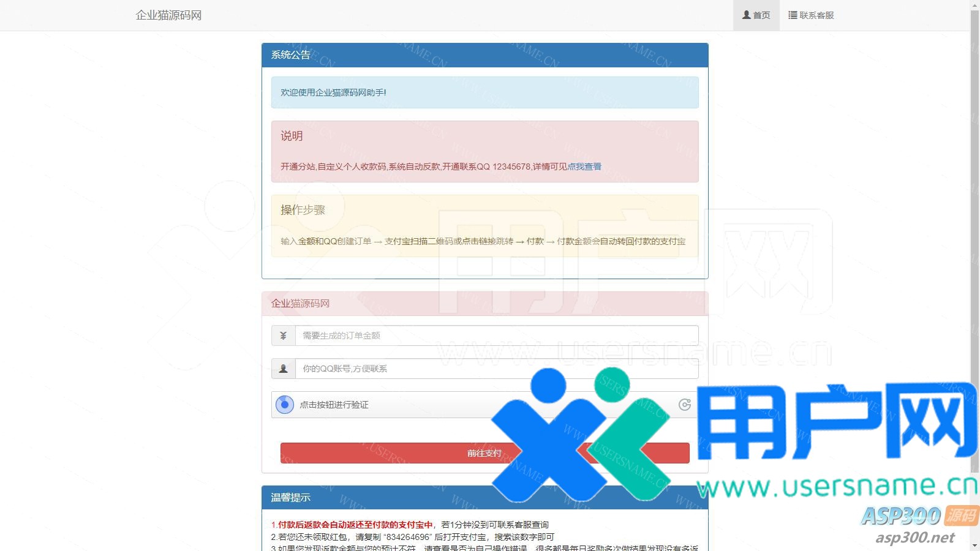This screenshot has width=980, height=551.
Task: Click the captcha circle radar icon
Action: coord(285,405)
